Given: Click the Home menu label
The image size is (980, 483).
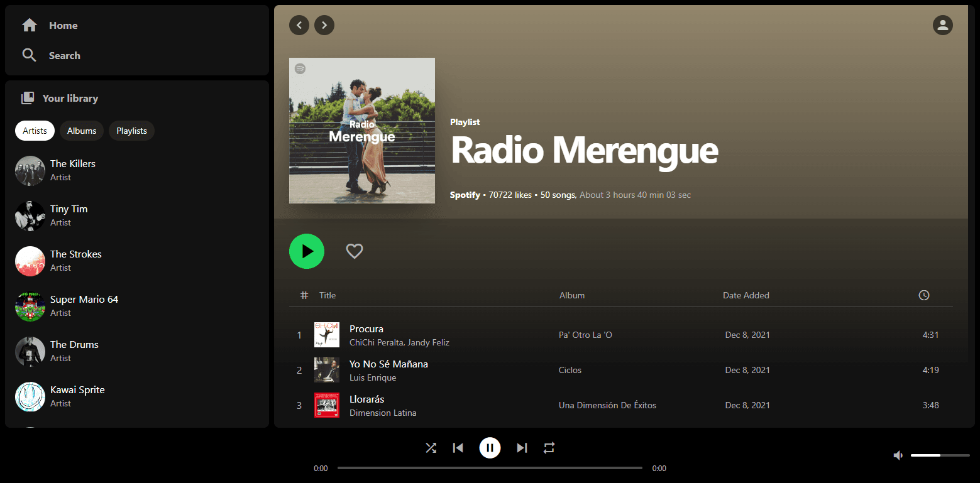Looking at the screenshot, I should point(63,26).
